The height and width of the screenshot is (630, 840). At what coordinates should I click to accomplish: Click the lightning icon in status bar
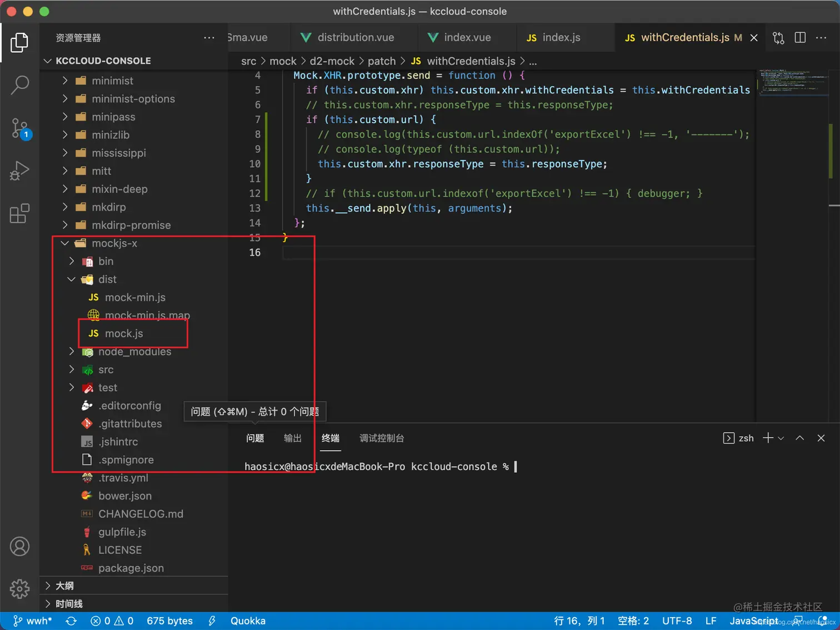click(x=212, y=621)
